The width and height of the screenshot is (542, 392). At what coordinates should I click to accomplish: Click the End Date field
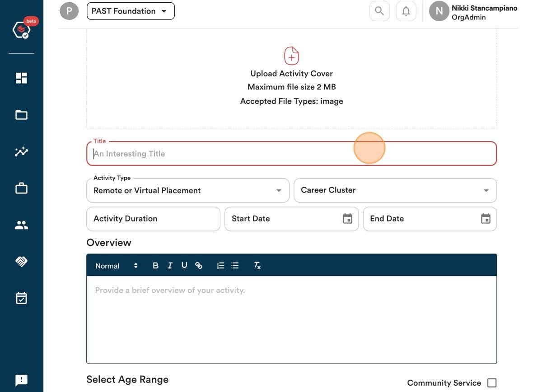coord(430,219)
